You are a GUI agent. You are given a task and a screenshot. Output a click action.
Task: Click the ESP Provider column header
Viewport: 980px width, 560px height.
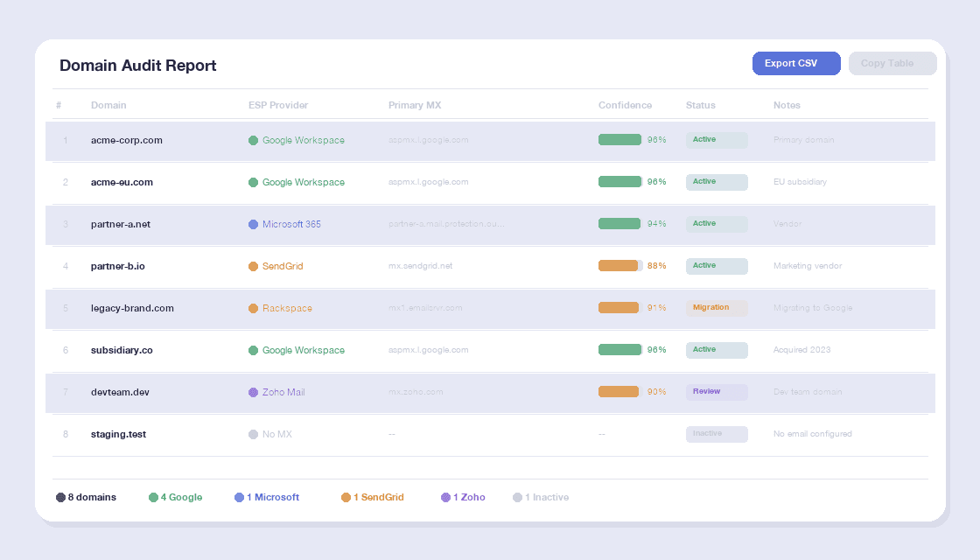pos(278,105)
